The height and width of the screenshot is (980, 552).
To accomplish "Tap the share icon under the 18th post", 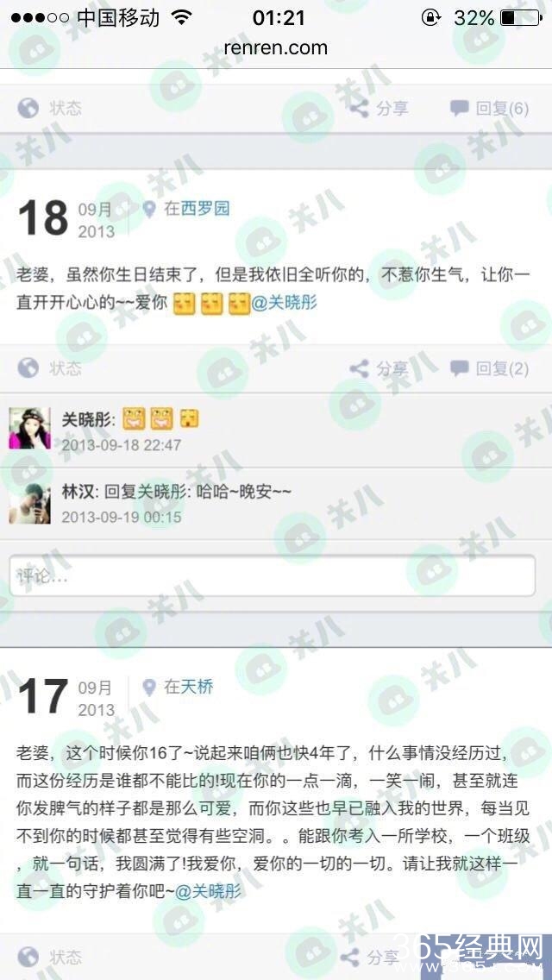I will point(358,368).
